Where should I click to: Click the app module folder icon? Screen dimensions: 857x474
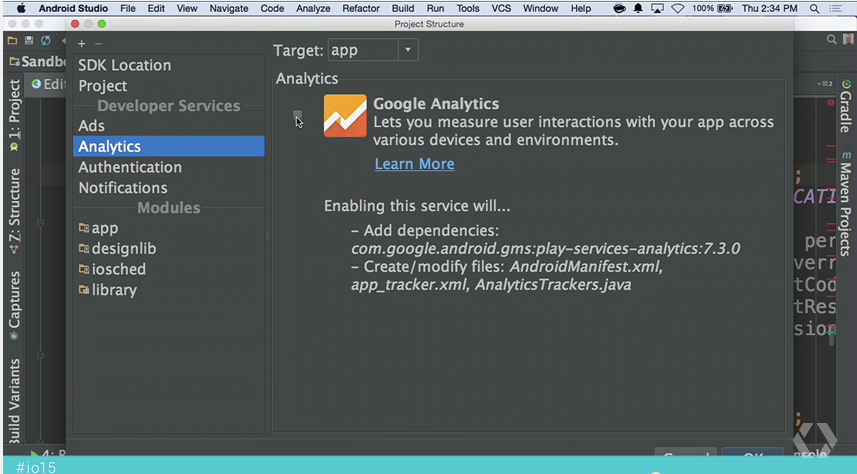[x=84, y=227]
